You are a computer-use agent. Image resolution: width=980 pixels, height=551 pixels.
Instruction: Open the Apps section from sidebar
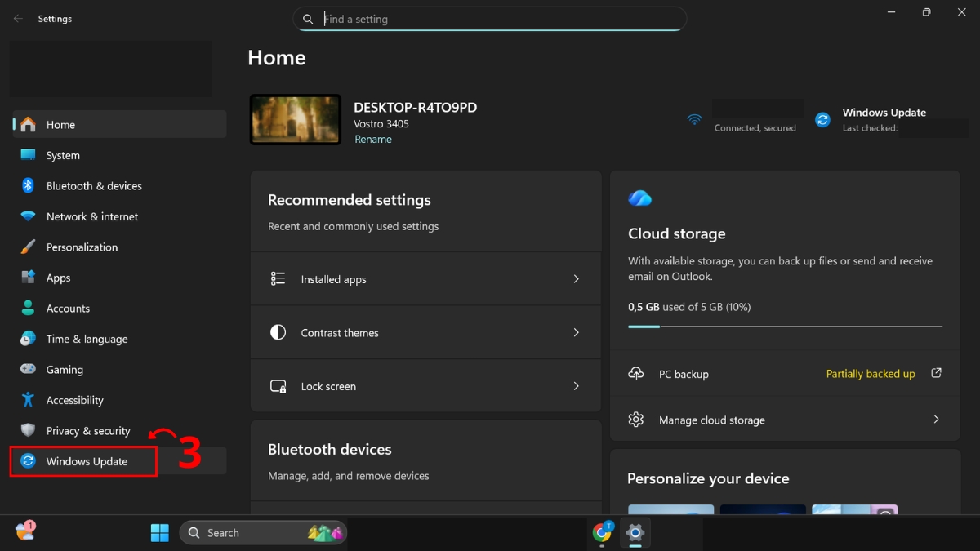coord(28,278)
